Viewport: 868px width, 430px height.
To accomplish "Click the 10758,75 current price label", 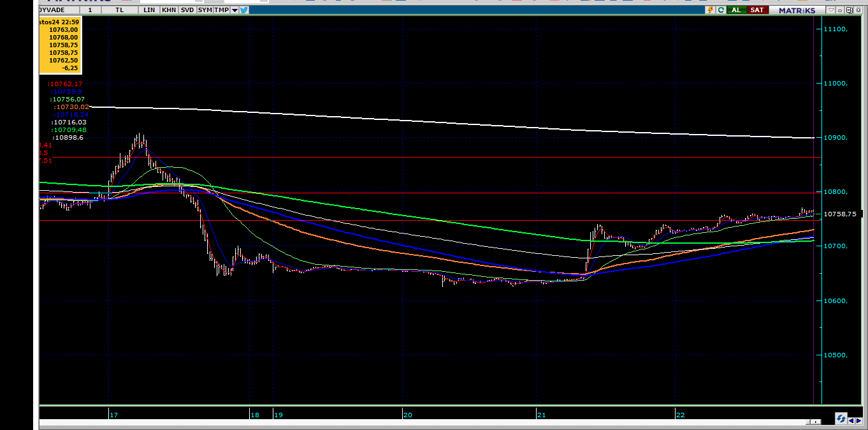I will [841, 214].
